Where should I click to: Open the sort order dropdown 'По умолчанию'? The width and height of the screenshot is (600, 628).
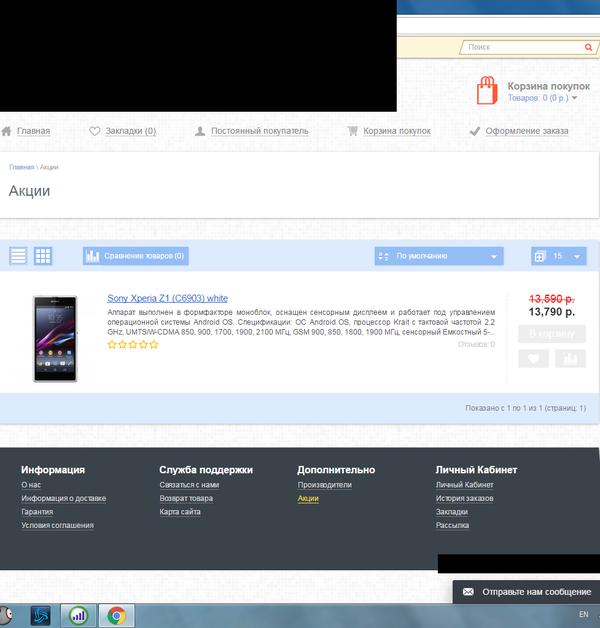click(x=438, y=257)
